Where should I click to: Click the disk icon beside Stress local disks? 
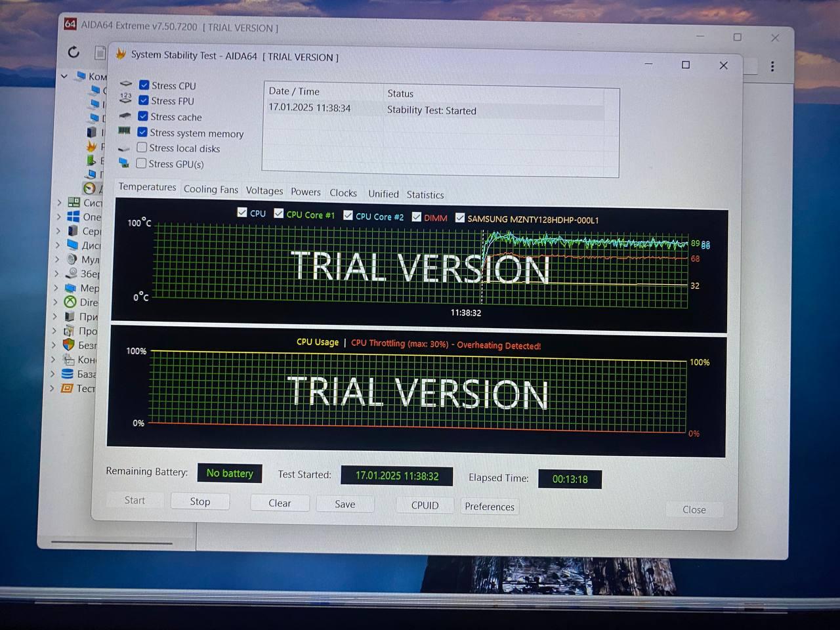tap(123, 148)
